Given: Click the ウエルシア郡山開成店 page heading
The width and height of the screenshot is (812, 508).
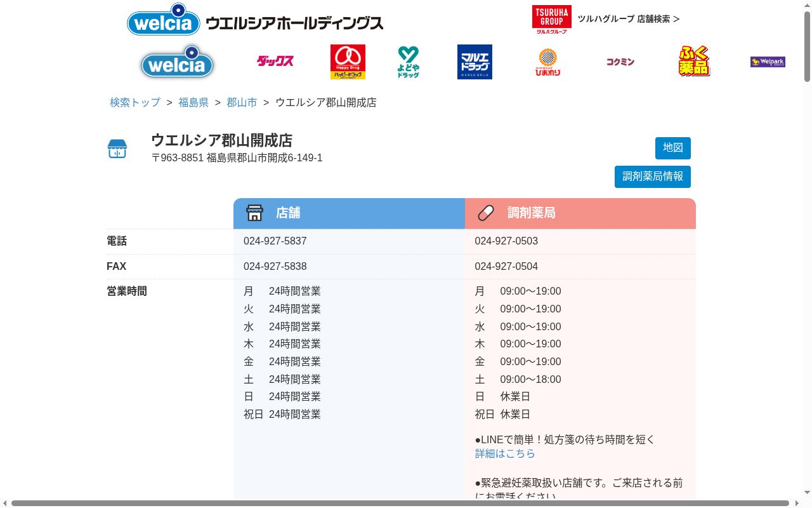Looking at the screenshot, I should (x=221, y=140).
